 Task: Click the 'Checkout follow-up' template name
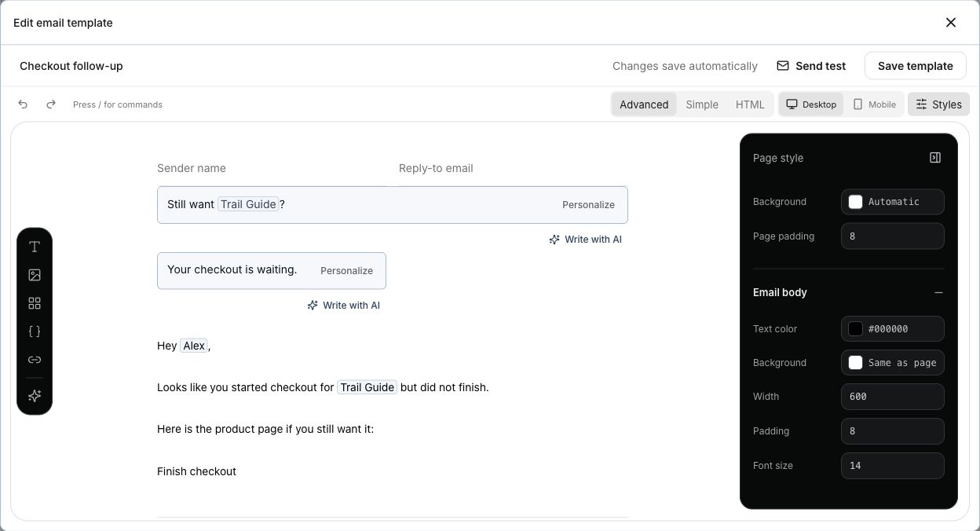click(x=71, y=66)
